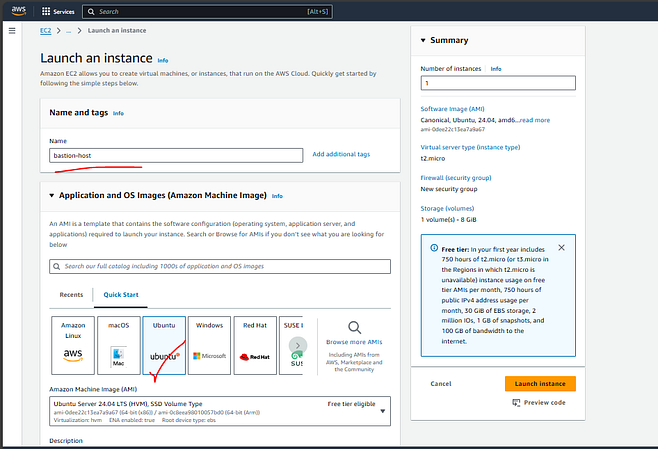This screenshot has height=449, width=658.
Task: Collapse the Summary panel
Action: tap(423, 40)
